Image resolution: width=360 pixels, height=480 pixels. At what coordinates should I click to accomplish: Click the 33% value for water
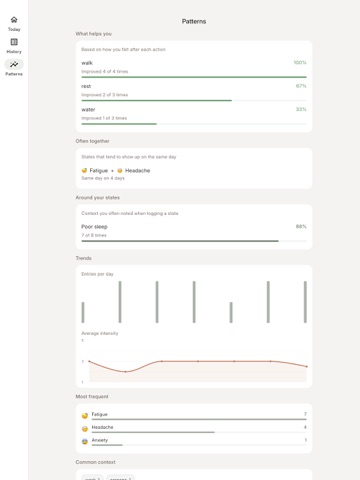tap(301, 109)
